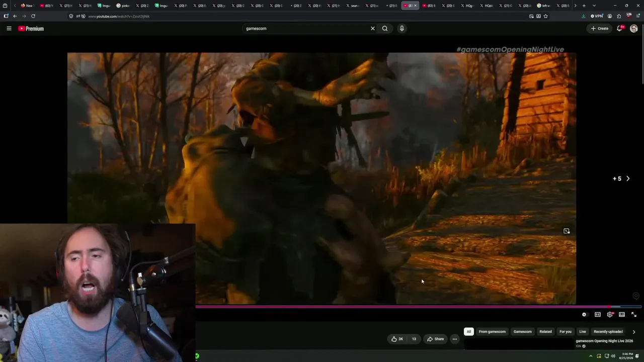Open the account avatar menu

634,29
